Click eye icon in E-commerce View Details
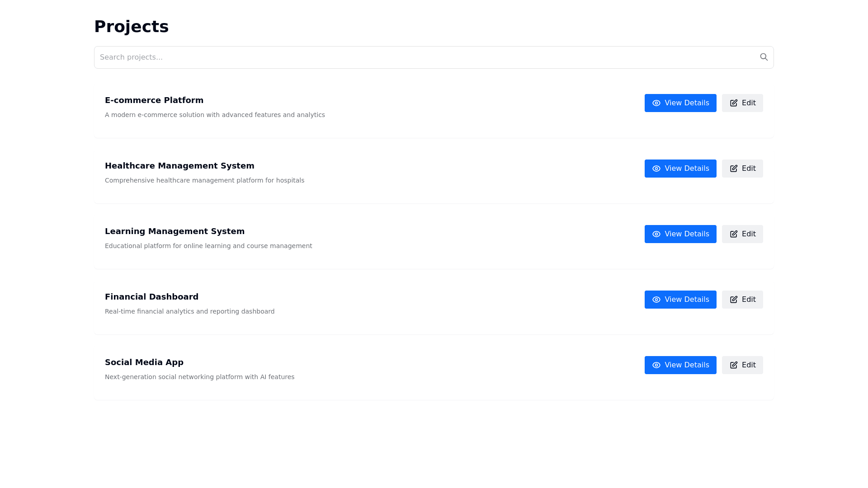Viewport: 868px width, 488px height. pyautogui.click(x=656, y=103)
